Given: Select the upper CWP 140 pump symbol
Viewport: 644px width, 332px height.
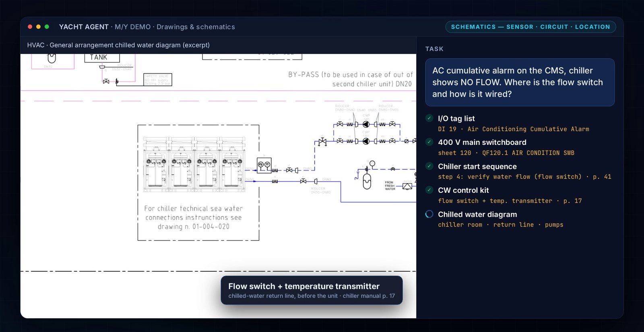Looking at the screenshot, I should point(366,124).
